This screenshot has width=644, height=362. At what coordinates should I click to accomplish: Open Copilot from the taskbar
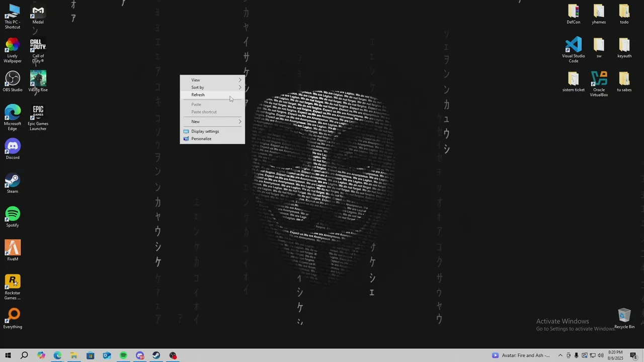click(41, 355)
